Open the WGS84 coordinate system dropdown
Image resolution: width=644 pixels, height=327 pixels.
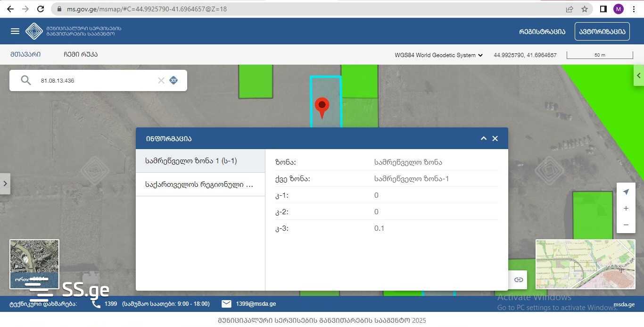(438, 55)
